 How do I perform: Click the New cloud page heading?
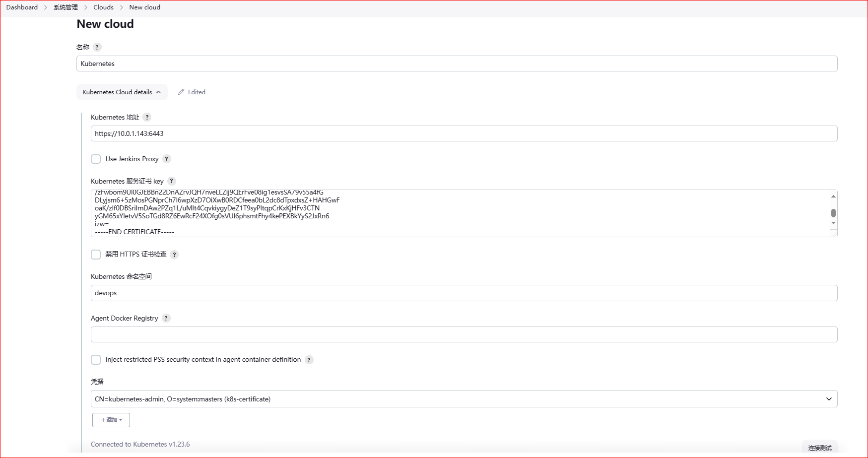(105, 24)
